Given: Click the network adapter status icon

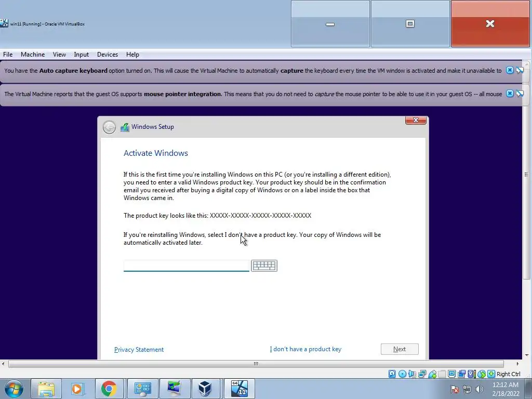Looking at the screenshot, I should pos(422,374).
